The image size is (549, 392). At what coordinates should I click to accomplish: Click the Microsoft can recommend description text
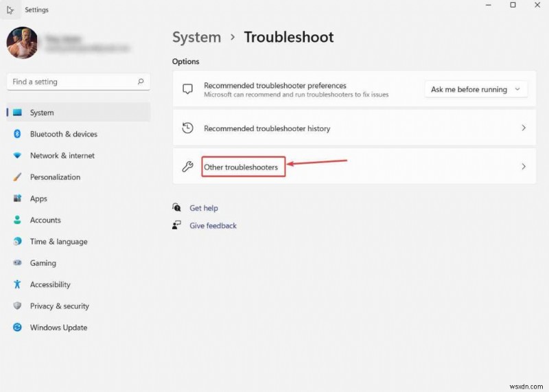pyautogui.click(x=296, y=95)
